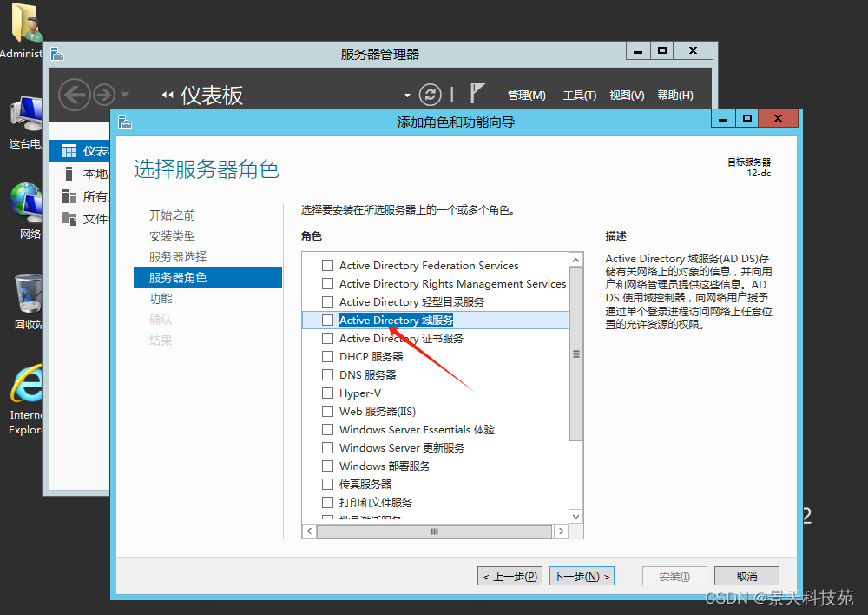Select Internet Explorer desktop icon
The height and width of the screenshot is (615, 868).
coord(25,383)
